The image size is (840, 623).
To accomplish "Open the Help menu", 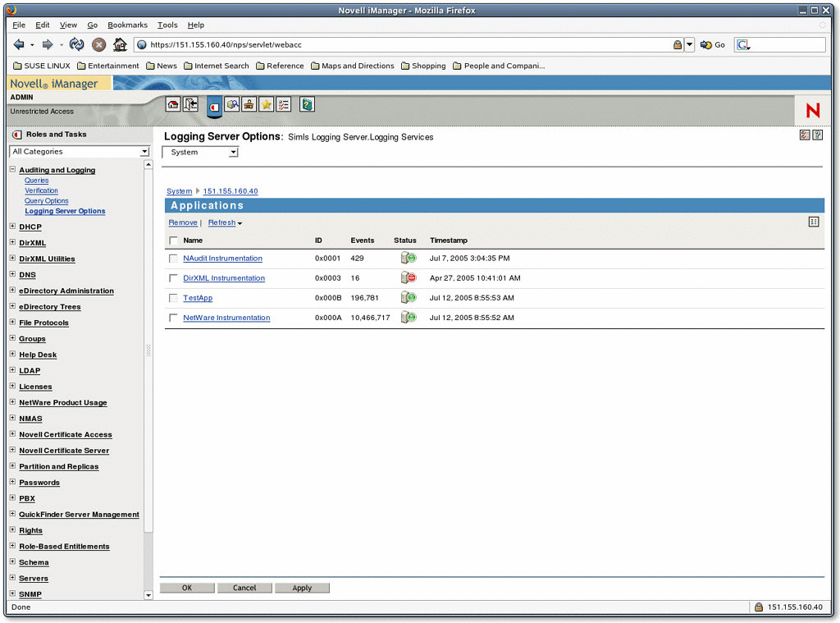I will (195, 25).
